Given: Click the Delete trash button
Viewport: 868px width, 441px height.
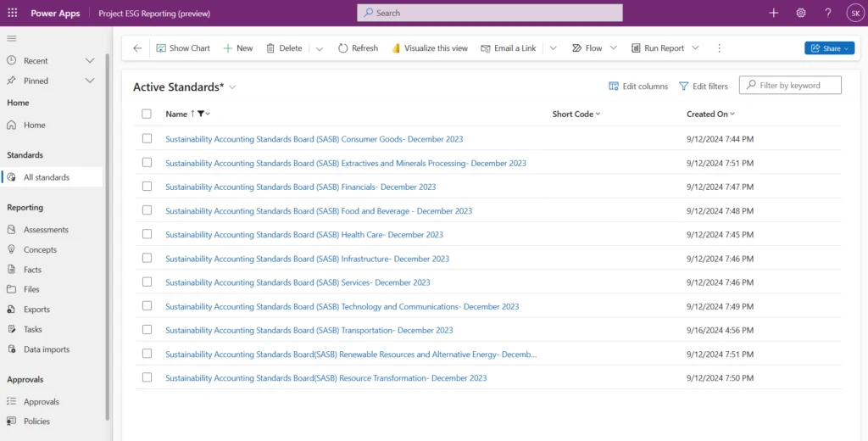Looking at the screenshot, I should pyautogui.click(x=284, y=48).
